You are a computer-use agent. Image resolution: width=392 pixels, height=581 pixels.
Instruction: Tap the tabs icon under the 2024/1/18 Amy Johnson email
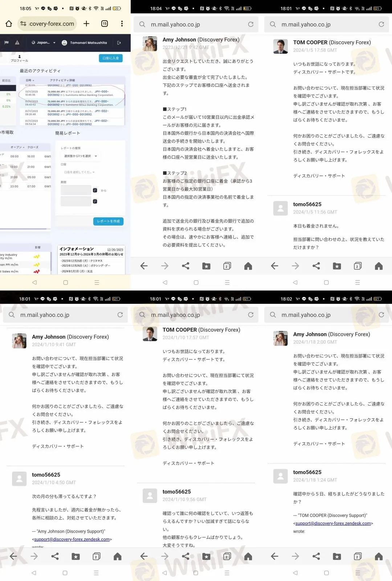[x=358, y=556]
